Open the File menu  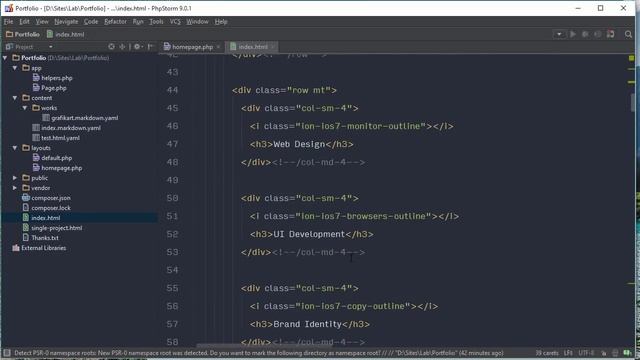point(9,22)
